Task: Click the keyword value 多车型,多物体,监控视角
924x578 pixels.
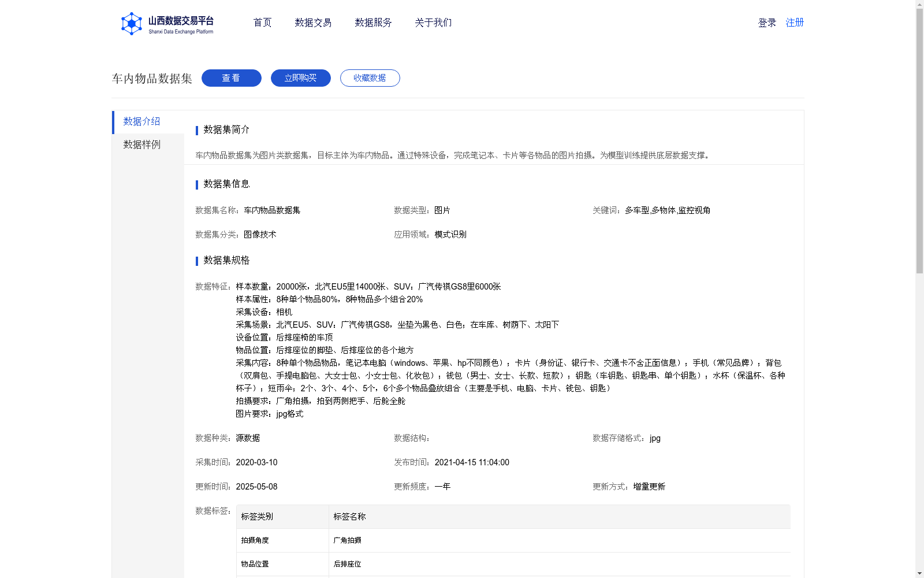Action: coord(668,210)
